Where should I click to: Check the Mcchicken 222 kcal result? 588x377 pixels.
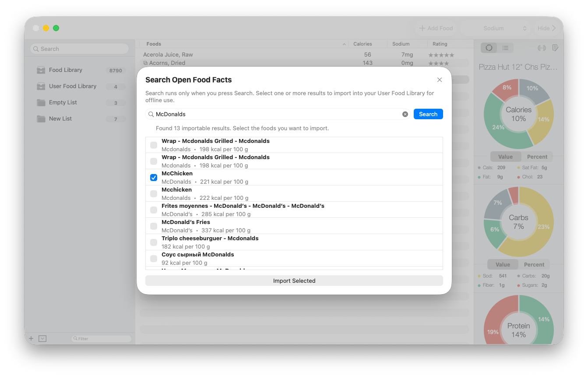click(154, 194)
